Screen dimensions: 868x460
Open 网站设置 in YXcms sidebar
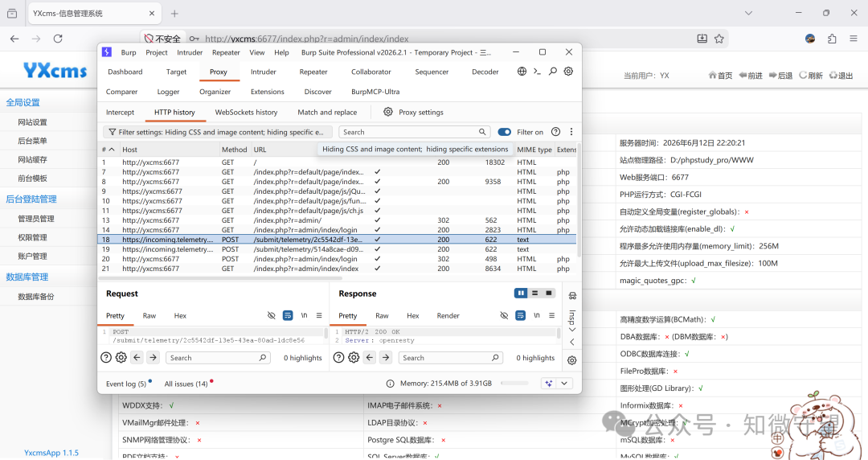33,122
